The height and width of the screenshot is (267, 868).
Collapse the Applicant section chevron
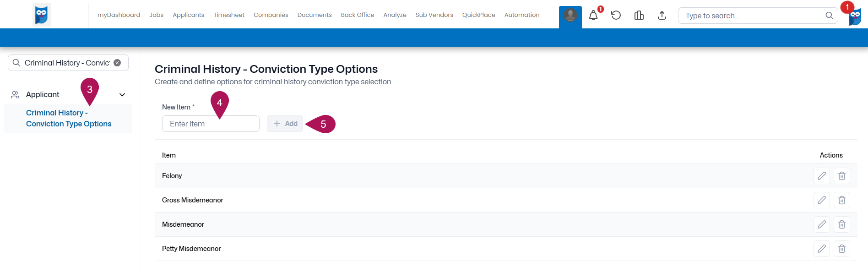coord(122,95)
